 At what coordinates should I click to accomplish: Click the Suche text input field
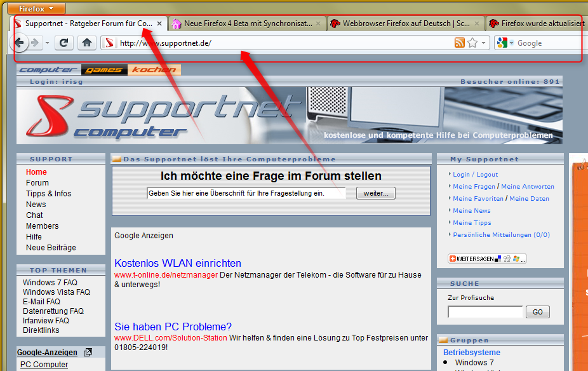485,312
